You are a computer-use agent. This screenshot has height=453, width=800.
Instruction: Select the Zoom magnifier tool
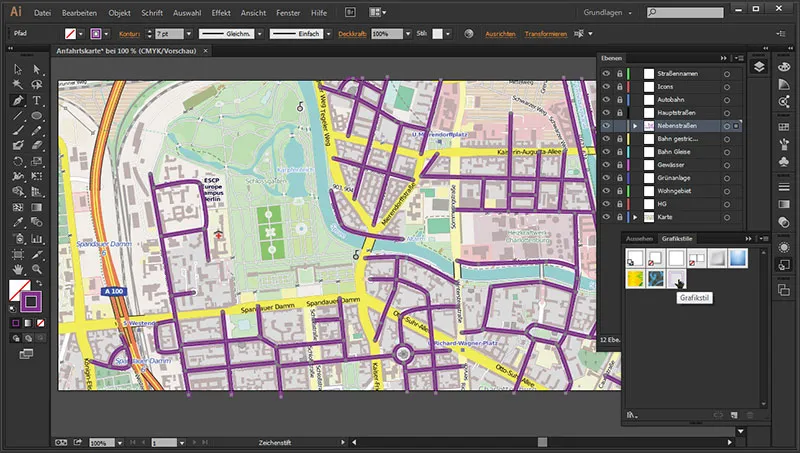coord(37,269)
